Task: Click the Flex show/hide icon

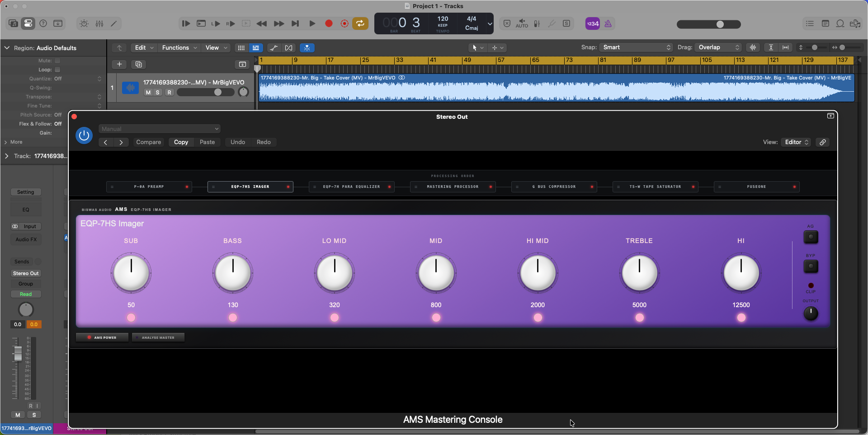Action: pos(288,47)
